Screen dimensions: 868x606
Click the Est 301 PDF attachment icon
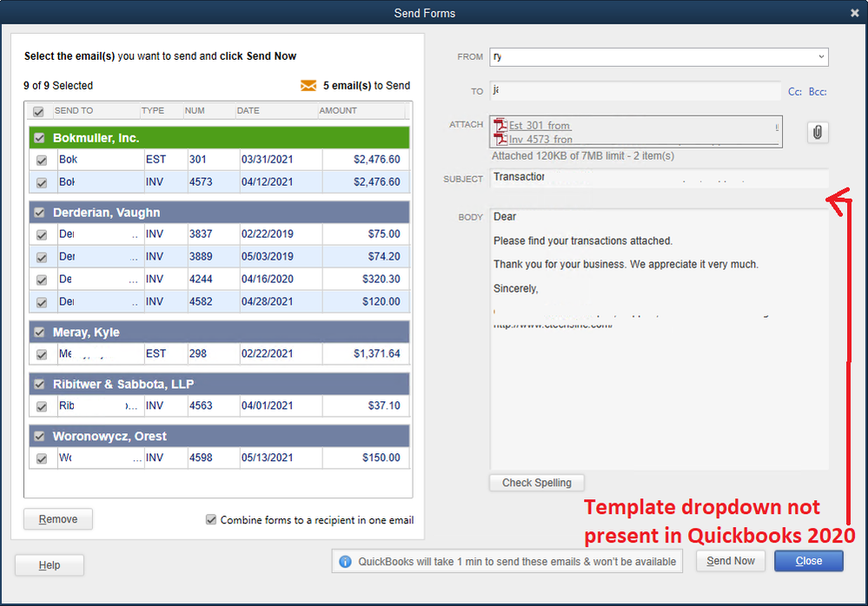(500, 125)
